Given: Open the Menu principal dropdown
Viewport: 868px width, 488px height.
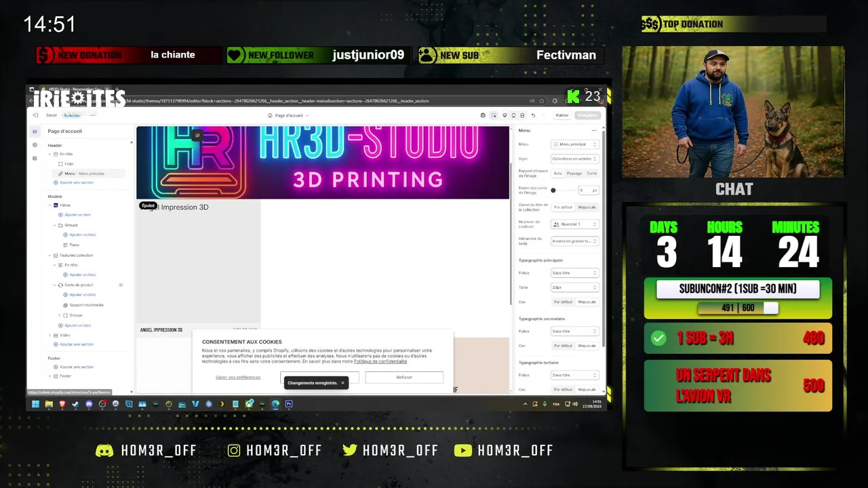Looking at the screenshot, I should pos(574,144).
